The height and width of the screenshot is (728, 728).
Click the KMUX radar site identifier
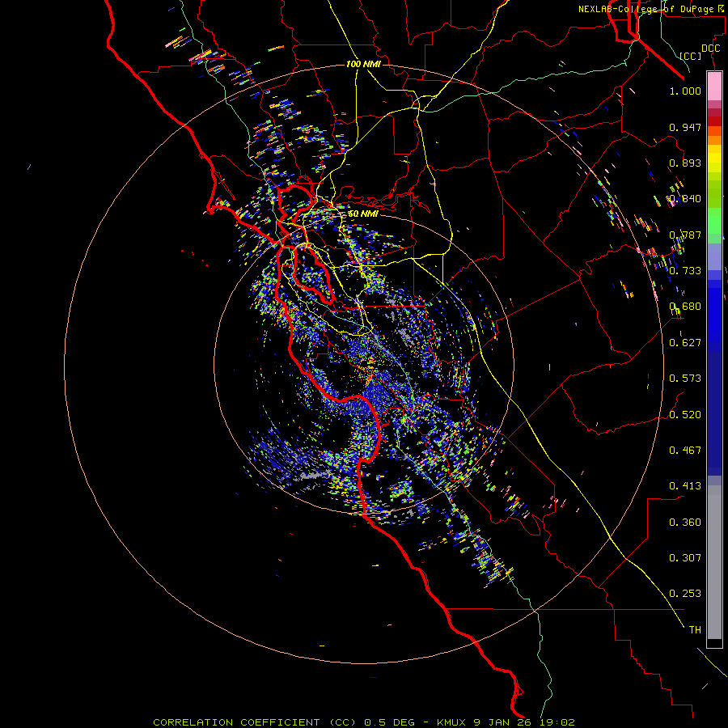pos(451,722)
